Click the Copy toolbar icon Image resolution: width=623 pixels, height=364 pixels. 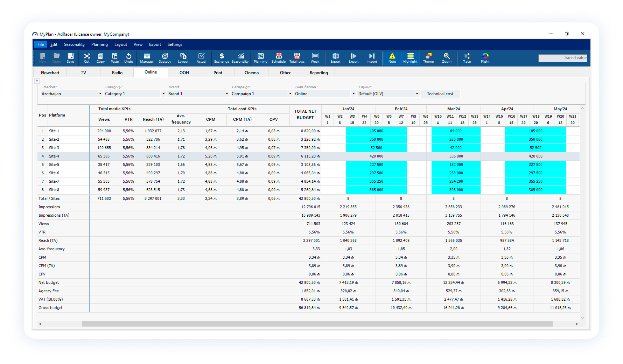coord(100,58)
